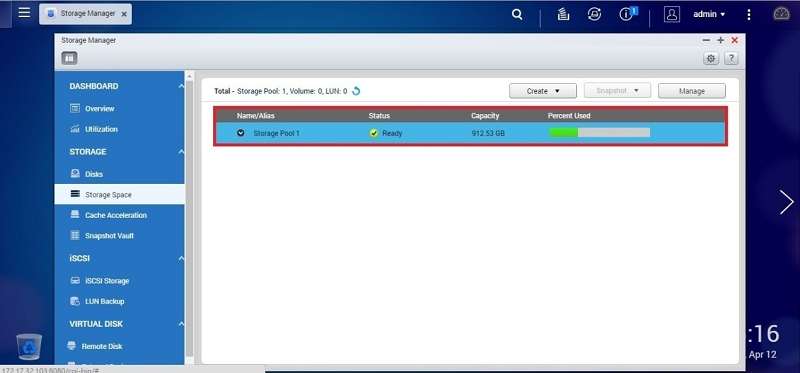Click the user avatar icon

point(672,14)
